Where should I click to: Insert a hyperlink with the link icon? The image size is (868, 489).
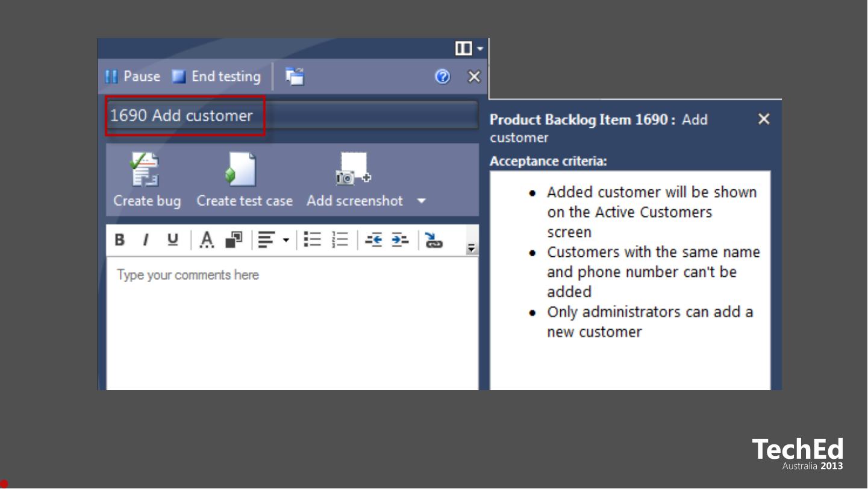point(433,240)
